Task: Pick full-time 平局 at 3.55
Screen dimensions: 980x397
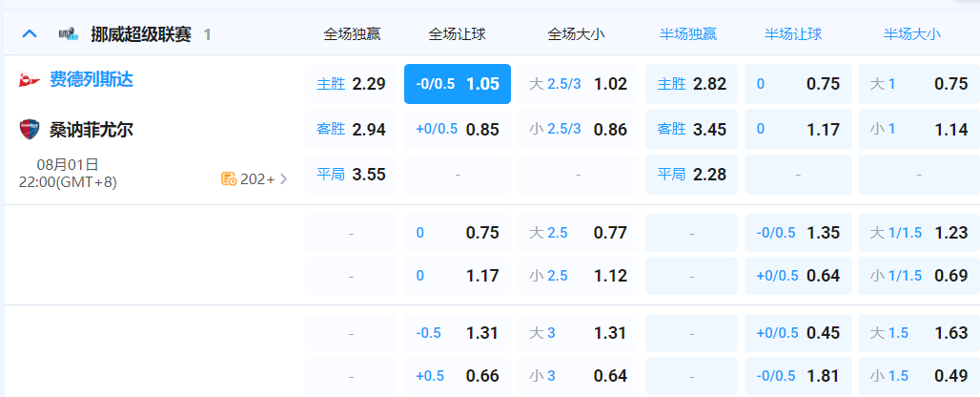Action: (x=351, y=175)
